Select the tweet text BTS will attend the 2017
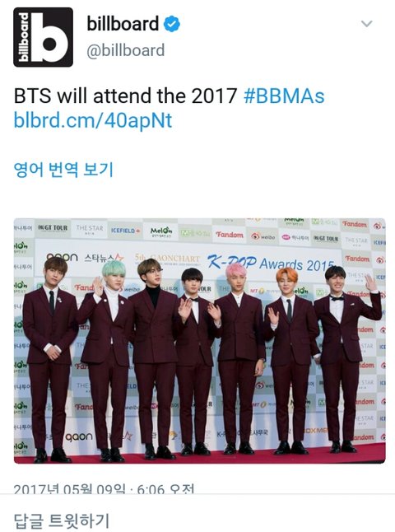This screenshot has height=532, width=395. [125, 96]
